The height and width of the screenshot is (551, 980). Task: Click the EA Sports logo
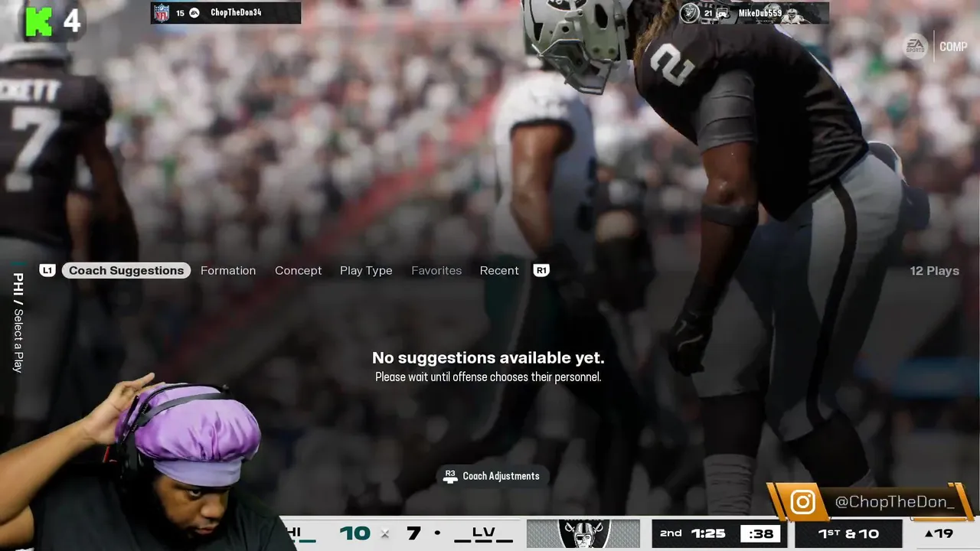coord(914,47)
